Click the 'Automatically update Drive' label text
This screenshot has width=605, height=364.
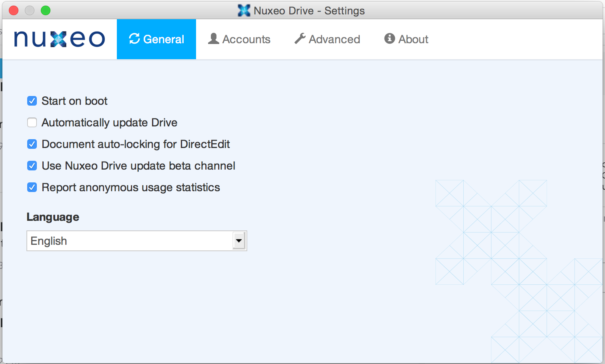click(109, 122)
